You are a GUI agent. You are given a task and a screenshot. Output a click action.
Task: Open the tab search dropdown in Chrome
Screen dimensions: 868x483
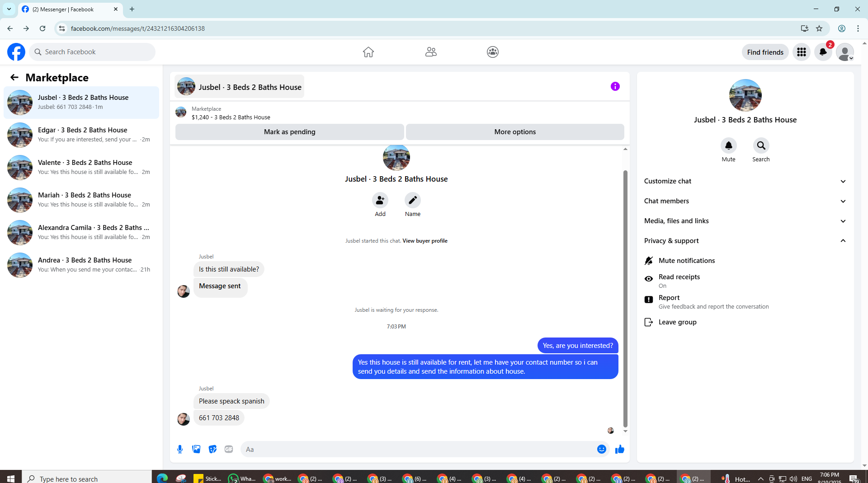9,9
